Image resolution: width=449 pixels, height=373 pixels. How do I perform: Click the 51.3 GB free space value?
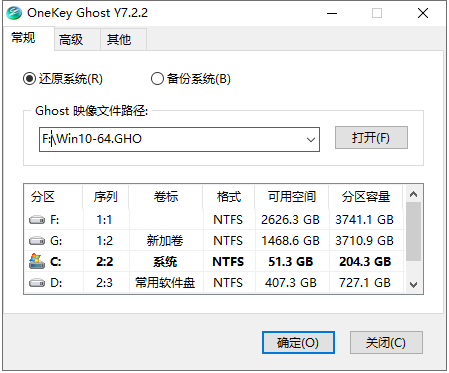(x=291, y=262)
